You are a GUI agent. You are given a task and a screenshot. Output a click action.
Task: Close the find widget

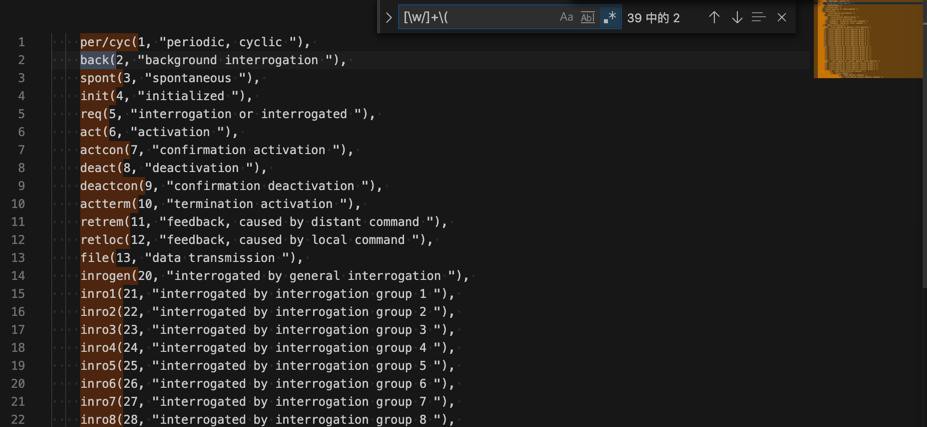(x=782, y=17)
